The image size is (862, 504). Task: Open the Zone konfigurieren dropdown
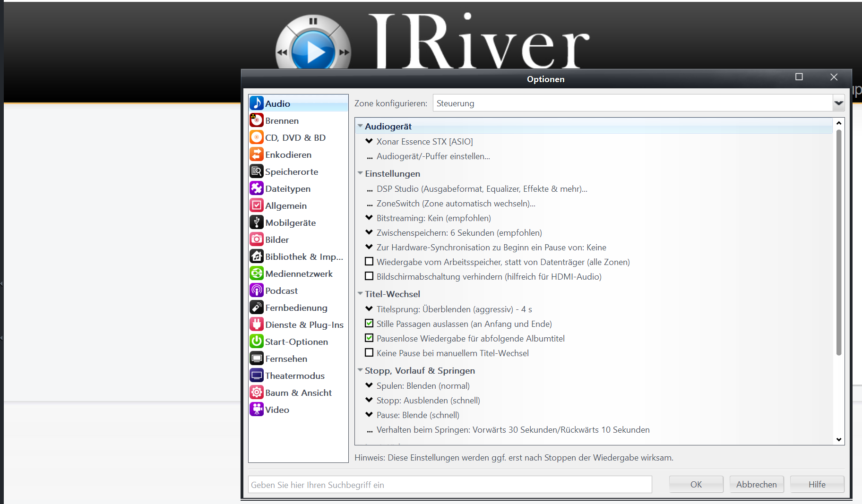pyautogui.click(x=839, y=103)
